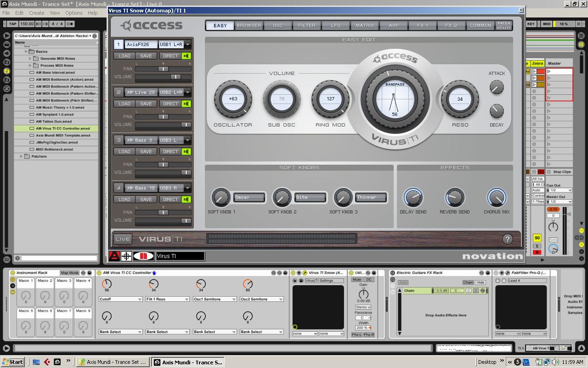Click the help question mark in Virus TI
Screen dimensions: 588x368
pos(507,239)
